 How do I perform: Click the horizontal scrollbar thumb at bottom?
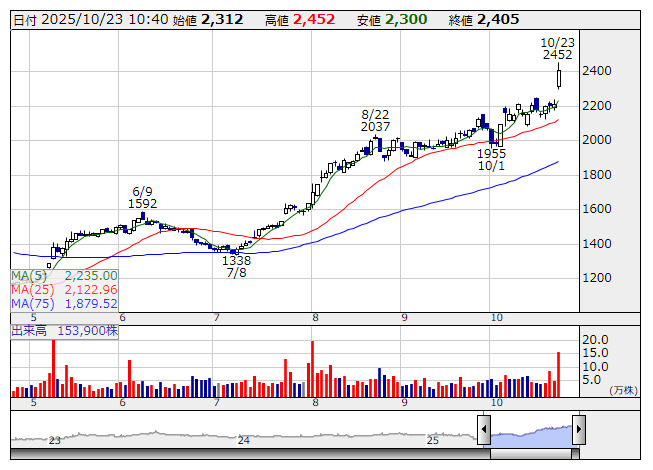531,454
